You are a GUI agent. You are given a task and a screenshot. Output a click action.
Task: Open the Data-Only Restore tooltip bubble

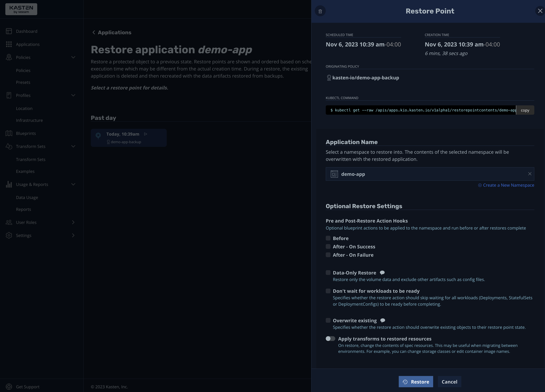(382, 273)
